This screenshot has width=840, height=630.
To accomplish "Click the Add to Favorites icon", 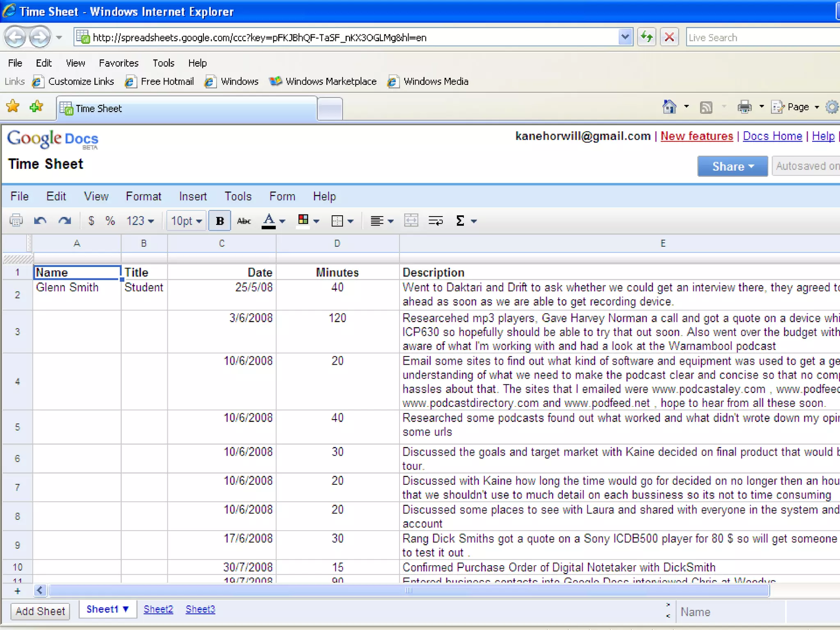I will (37, 107).
